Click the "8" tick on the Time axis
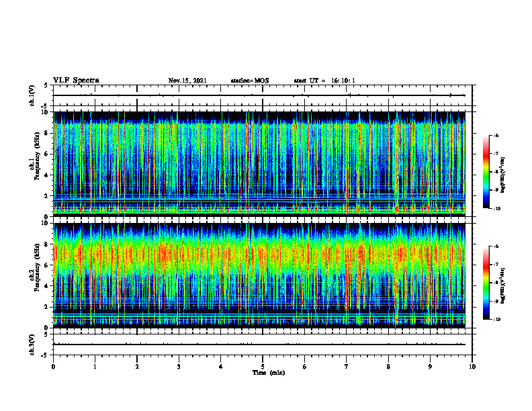Viewport: 532px width, 411px height. [388, 367]
